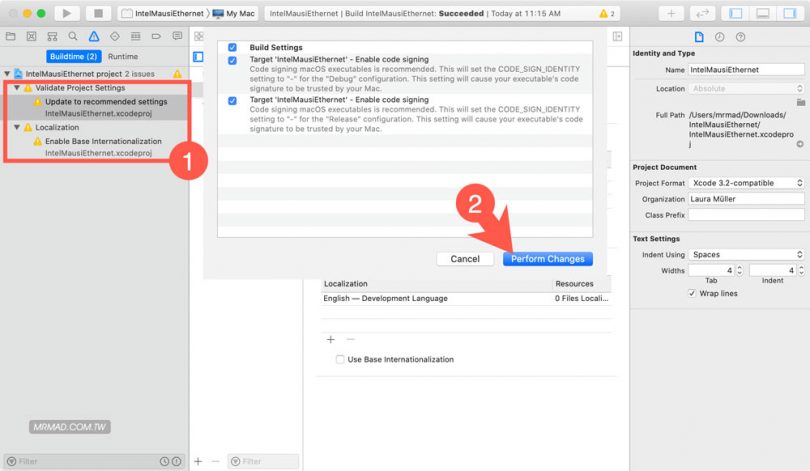810x471 pixels.
Task: Click the Class Prefix field
Action: coord(746,215)
